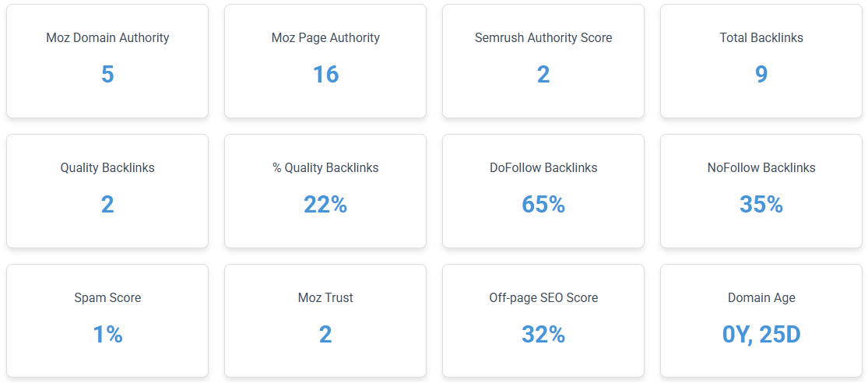Click the Domain Age card

761,321
